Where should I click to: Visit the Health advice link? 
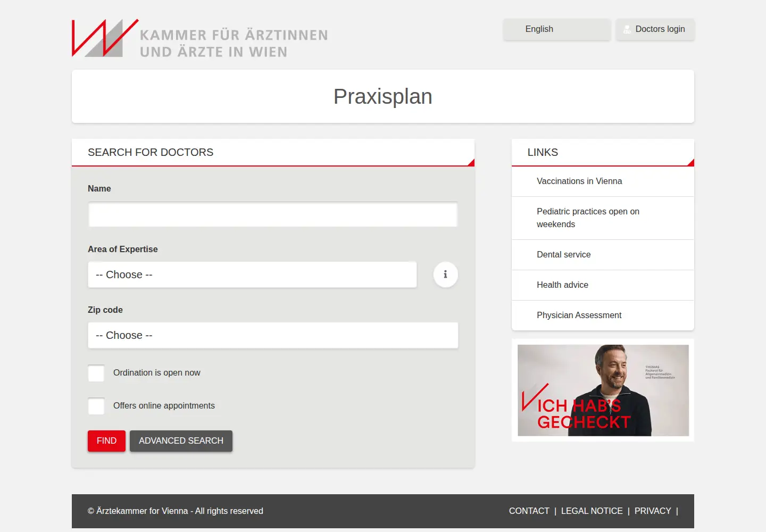(562, 285)
